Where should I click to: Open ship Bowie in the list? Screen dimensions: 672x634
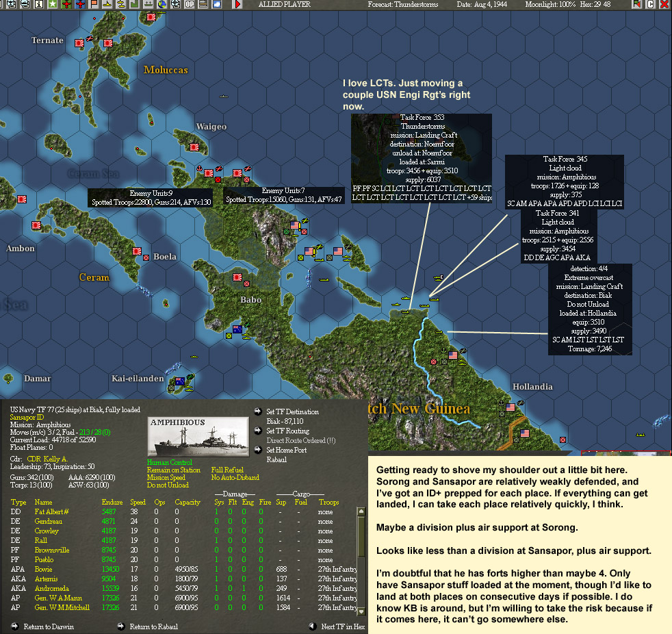pos(43,569)
